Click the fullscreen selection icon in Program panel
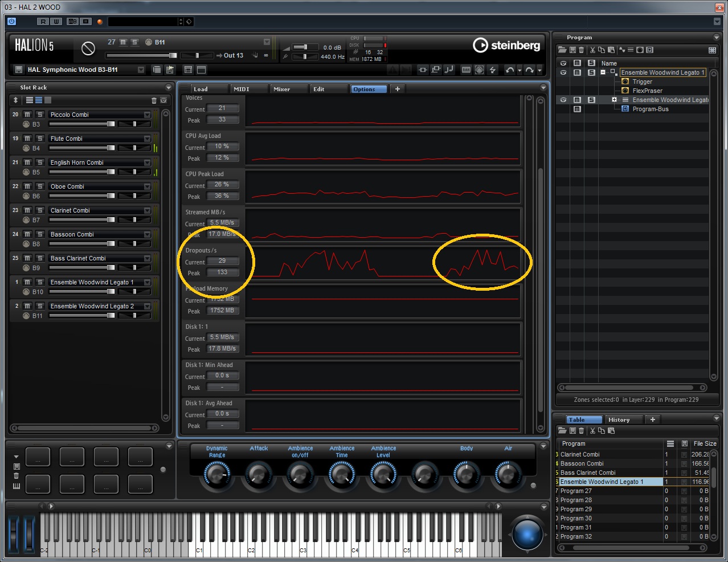The width and height of the screenshot is (728, 562). [712, 50]
